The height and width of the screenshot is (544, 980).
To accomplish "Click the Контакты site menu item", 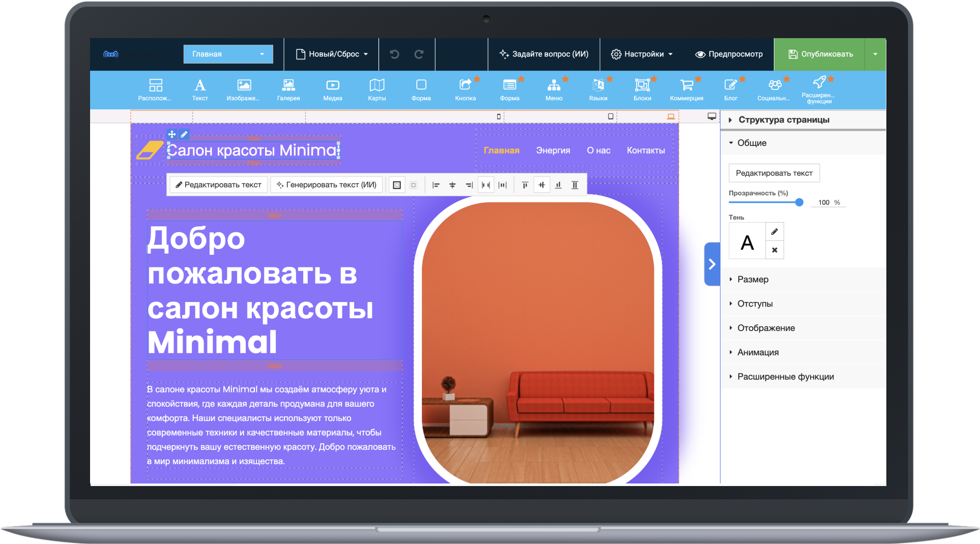I will click(x=646, y=150).
